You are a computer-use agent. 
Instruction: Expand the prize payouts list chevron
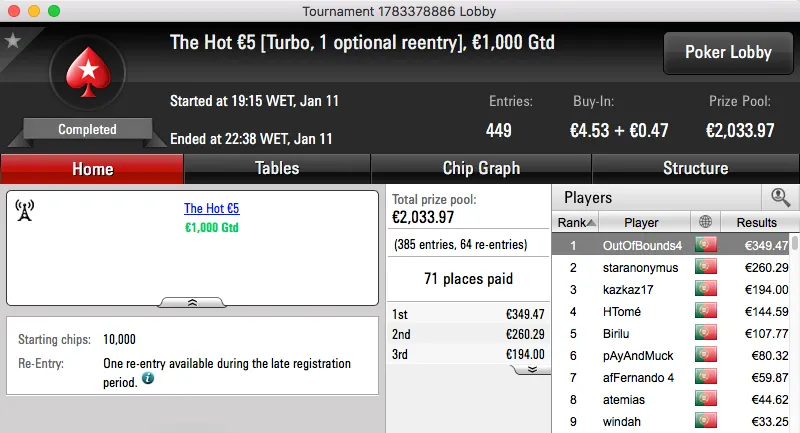532,369
